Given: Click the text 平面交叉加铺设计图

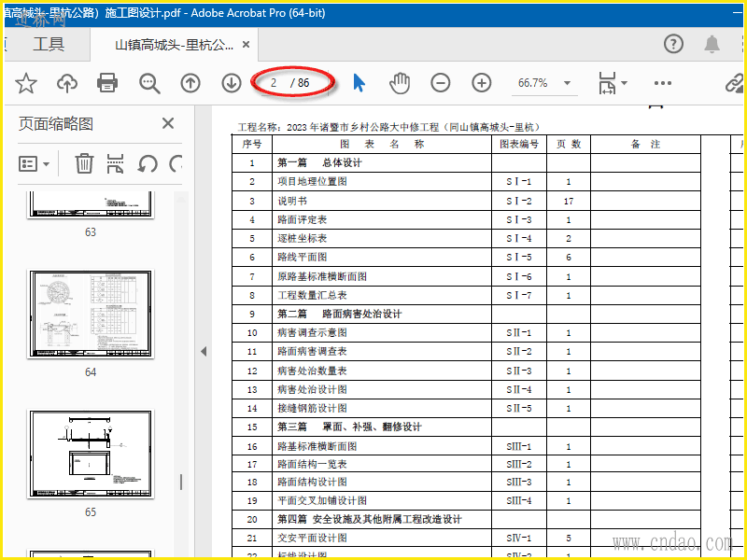Looking at the screenshot, I should click(x=322, y=500).
